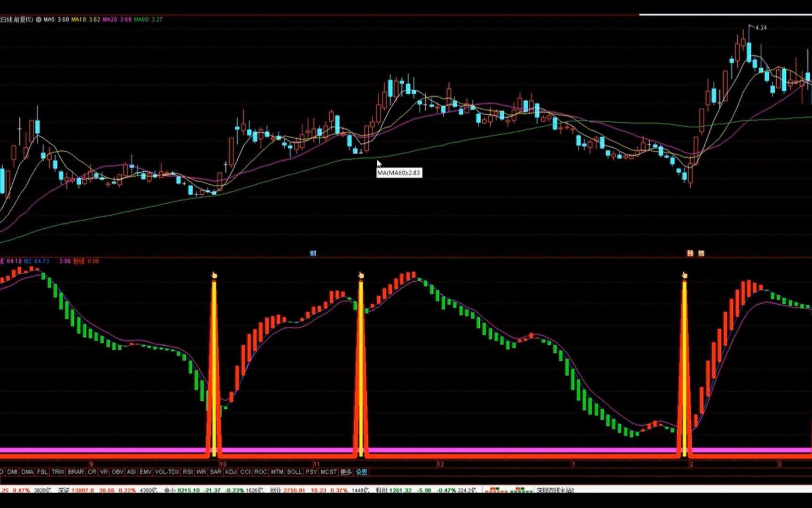This screenshot has height=508, width=812.
Task: Select the CR indicator tab
Action: tap(92, 472)
